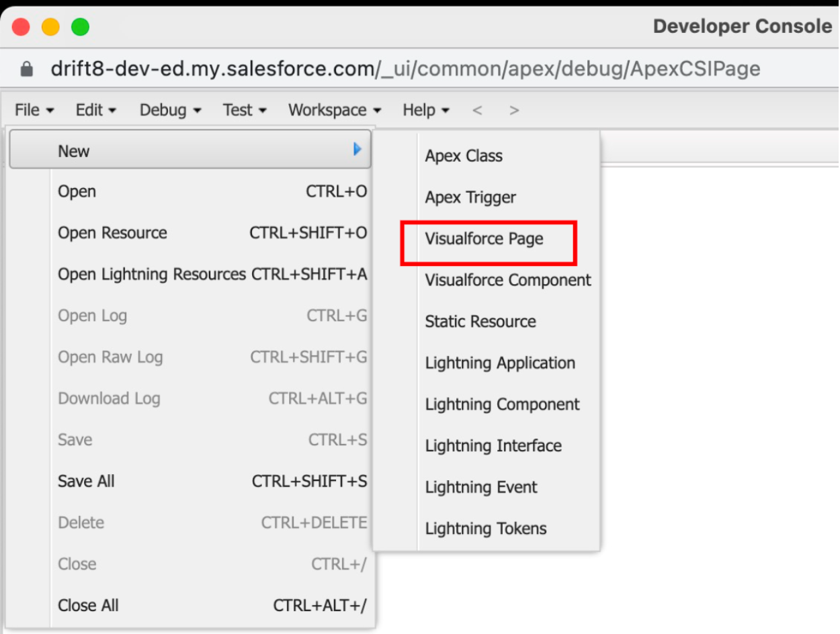Click Save in the File menu

tap(212, 440)
